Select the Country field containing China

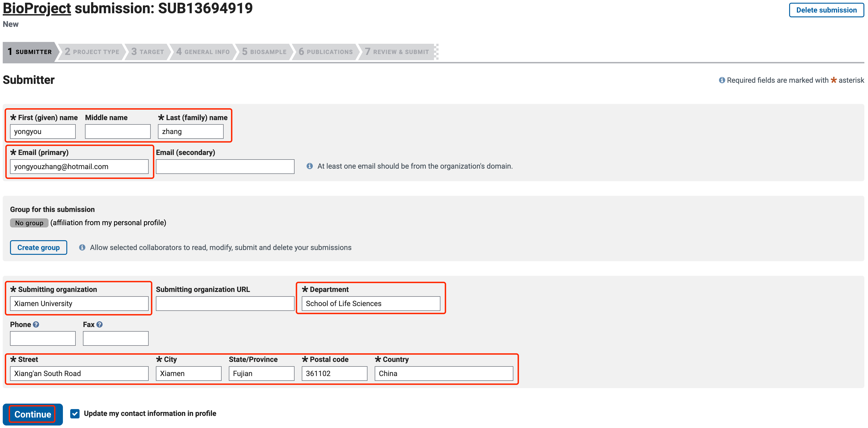(443, 373)
